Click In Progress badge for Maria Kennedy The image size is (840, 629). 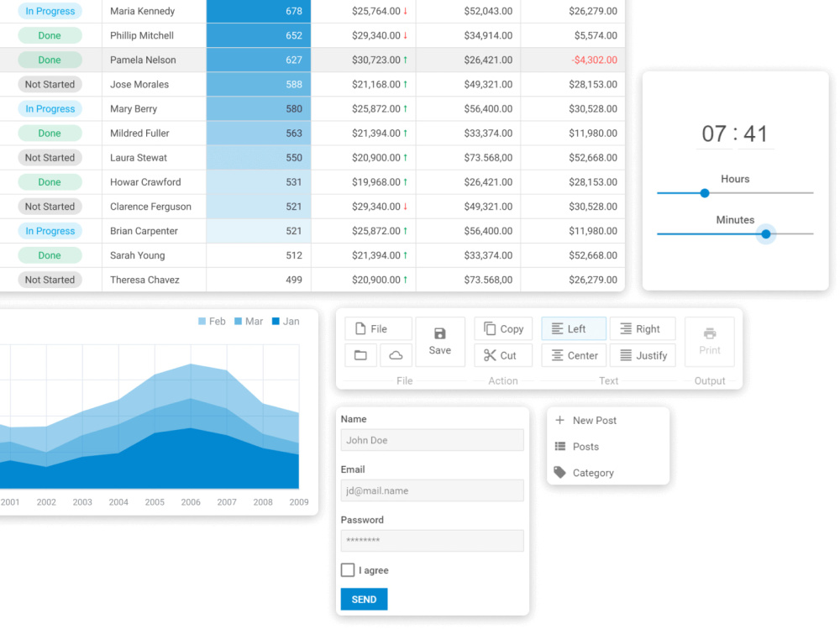coord(50,11)
